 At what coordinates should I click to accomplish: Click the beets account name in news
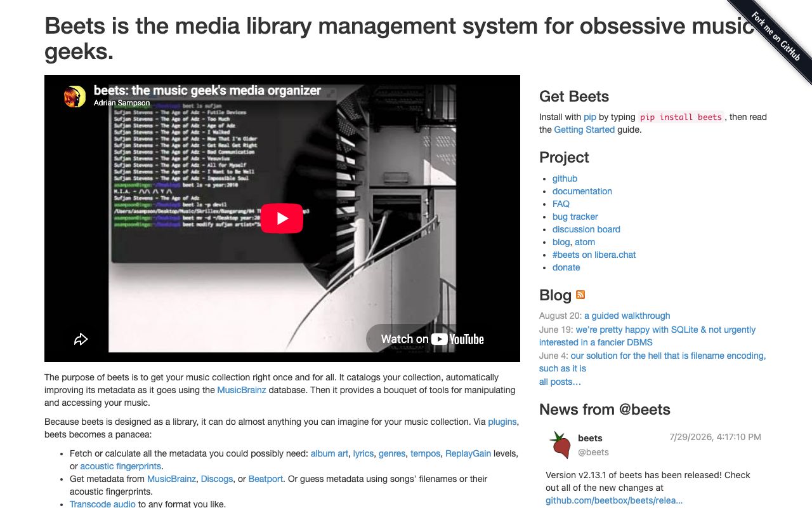click(x=590, y=438)
